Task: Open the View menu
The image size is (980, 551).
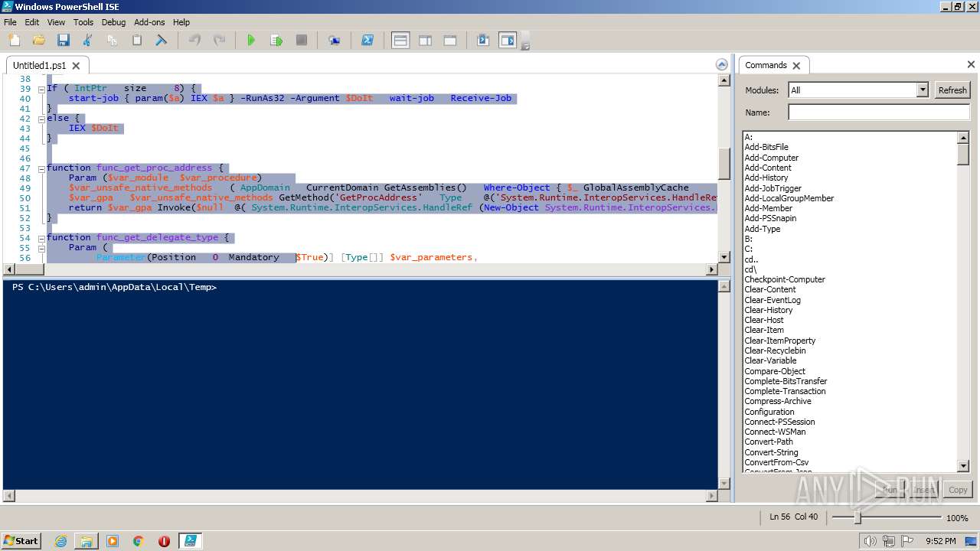Action: click(x=56, y=22)
